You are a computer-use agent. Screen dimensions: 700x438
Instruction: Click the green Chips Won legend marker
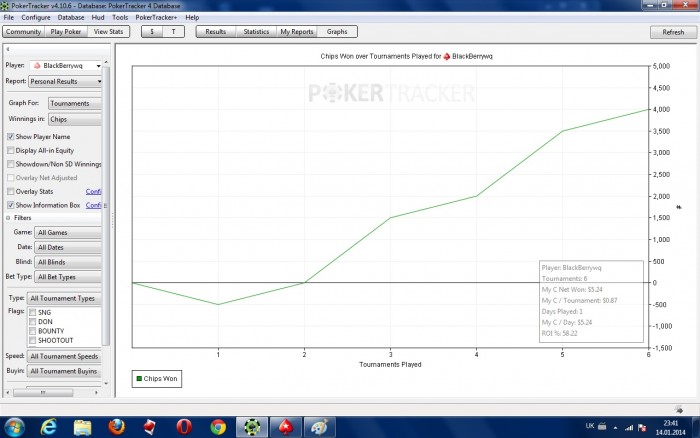pyautogui.click(x=139, y=379)
